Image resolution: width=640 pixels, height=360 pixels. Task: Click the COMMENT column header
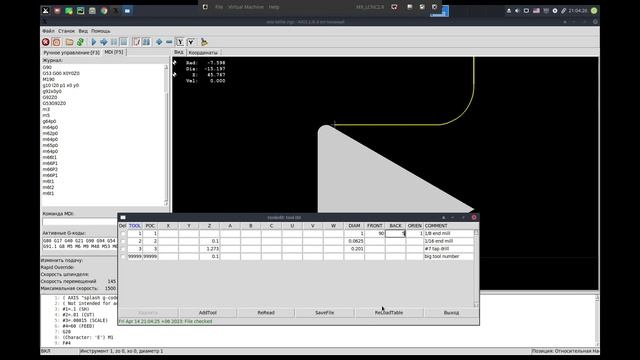(x=449, y=226)
